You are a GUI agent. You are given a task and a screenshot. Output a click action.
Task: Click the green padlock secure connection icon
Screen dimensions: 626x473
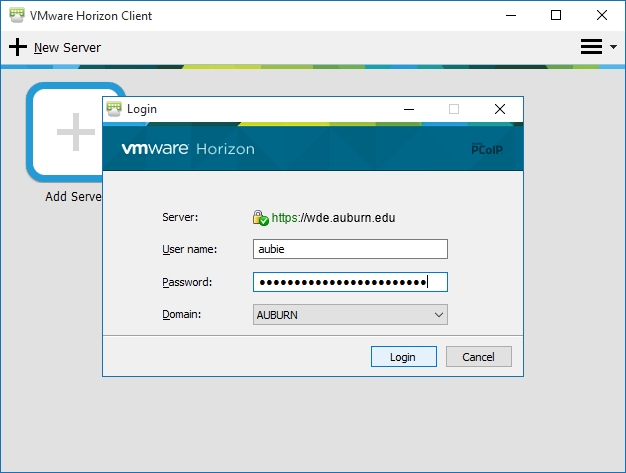(x=260, y=217)
